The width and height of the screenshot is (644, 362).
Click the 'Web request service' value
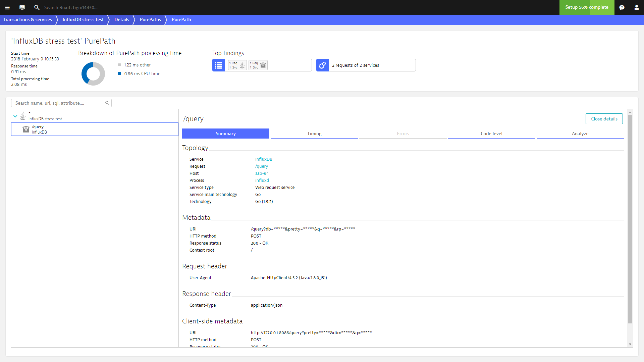click(275, 188)
